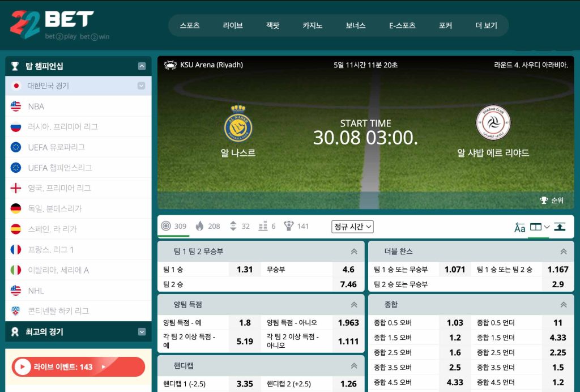Click the Russia flag icon

pos(16,127)
